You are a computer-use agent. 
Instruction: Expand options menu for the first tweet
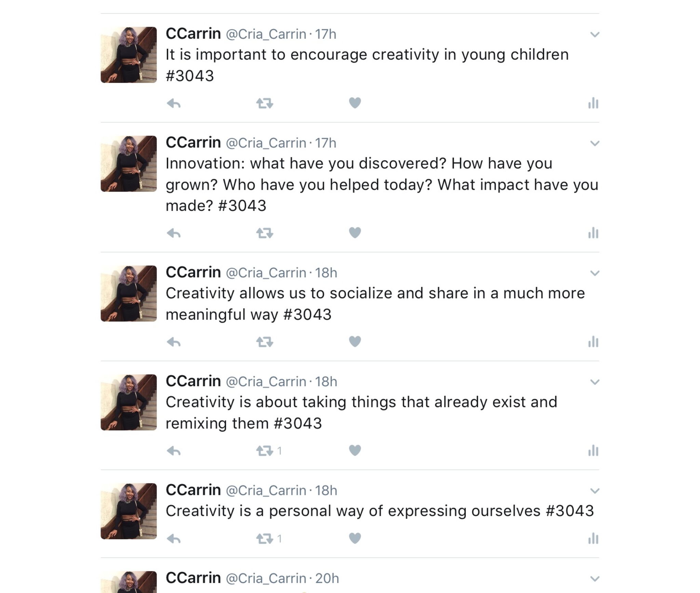tap(595, 35)
